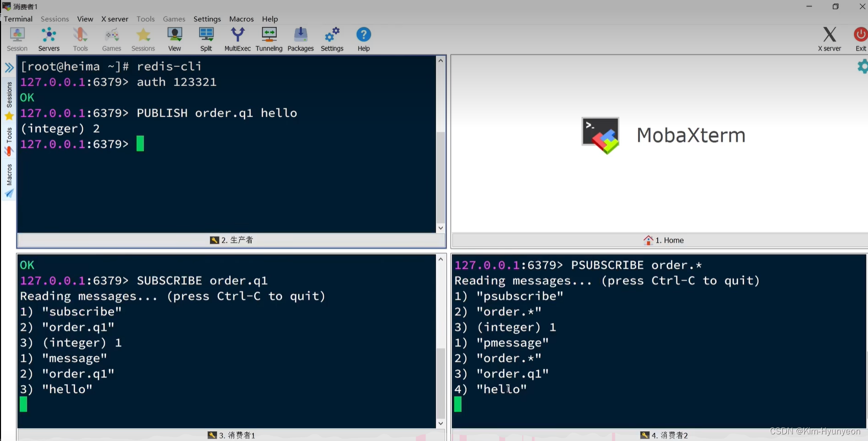Click 'SUBSCRIBE order.q1' command text
This screenshot has height=441, width=868.
[x=202, y=281]
